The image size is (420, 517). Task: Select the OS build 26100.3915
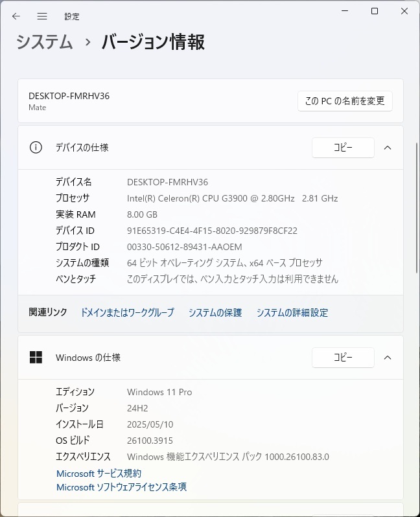coord(150,440)
